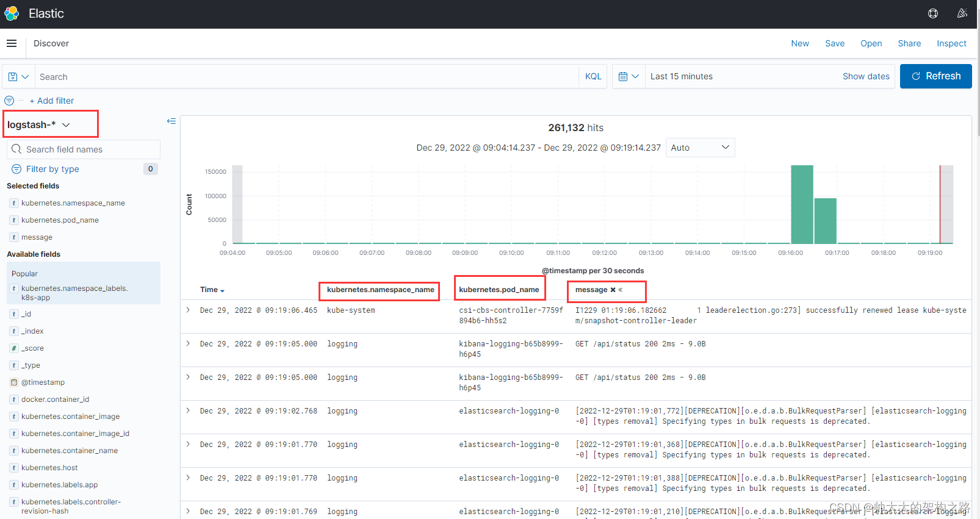Select kubernetes.container_image_id field

75,434
